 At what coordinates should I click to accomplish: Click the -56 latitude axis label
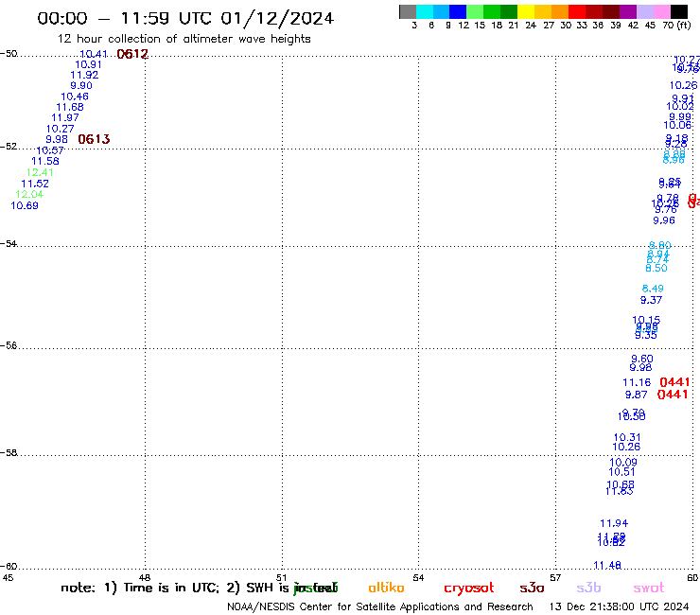click(9, 345)
